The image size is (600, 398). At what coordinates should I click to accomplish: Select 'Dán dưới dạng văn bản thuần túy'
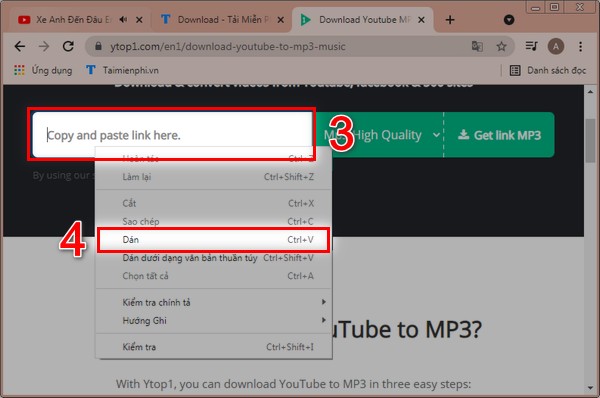(214, 258)
